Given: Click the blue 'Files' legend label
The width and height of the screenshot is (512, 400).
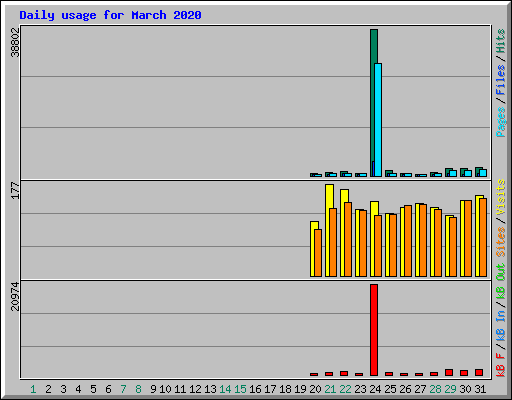Looking at the screenshot, I should coord(501,80).
